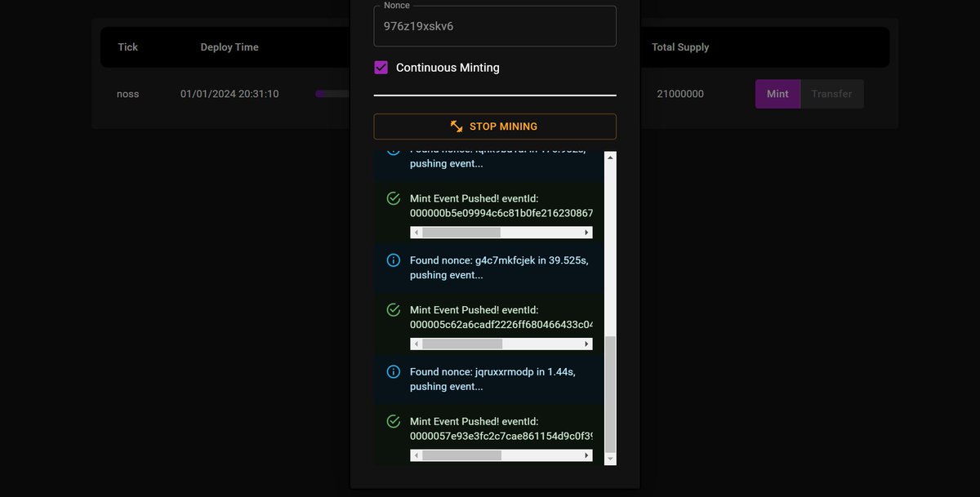Image resolution: width=980 pixels, height=497 pixels.
Task: Click the Transfer button for noss
Action: (831, 94)
